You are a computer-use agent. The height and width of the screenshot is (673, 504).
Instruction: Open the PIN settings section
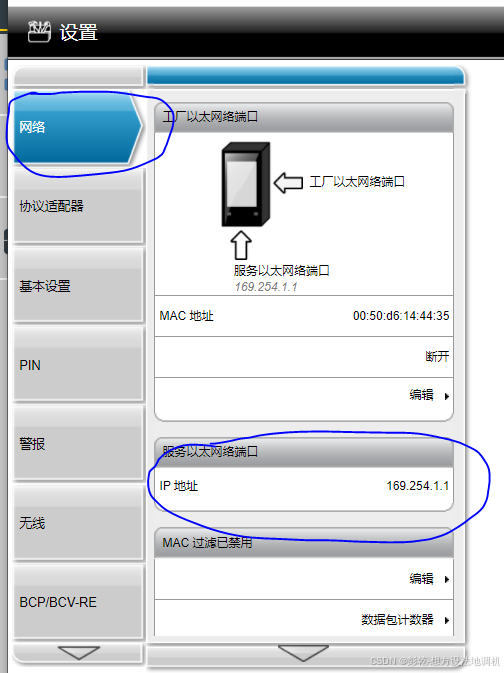[x=78, y=365]
